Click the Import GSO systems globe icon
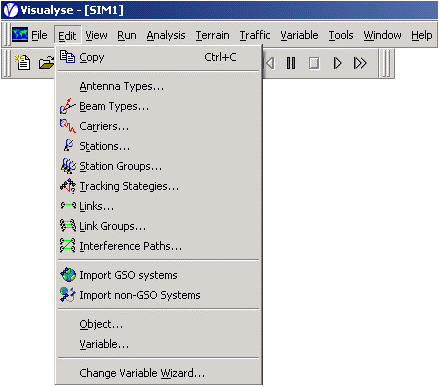 [x=68, y=275]
